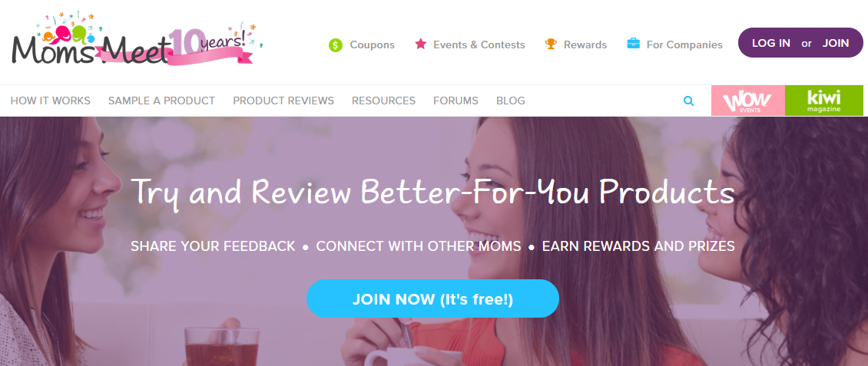Click the Coupons text link
The width and height of the screenshot is (868, 366).
point(372,45)
